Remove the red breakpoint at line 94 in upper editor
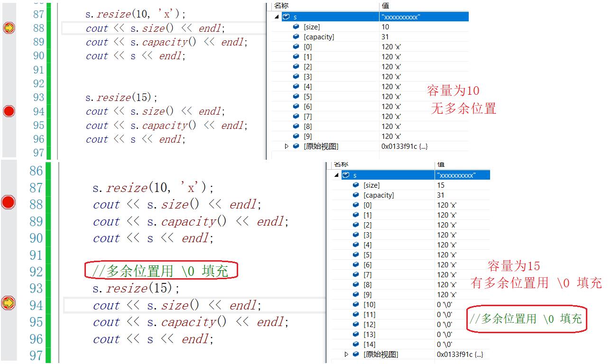This screenshot has height=364, width=612. click(9, 111)
